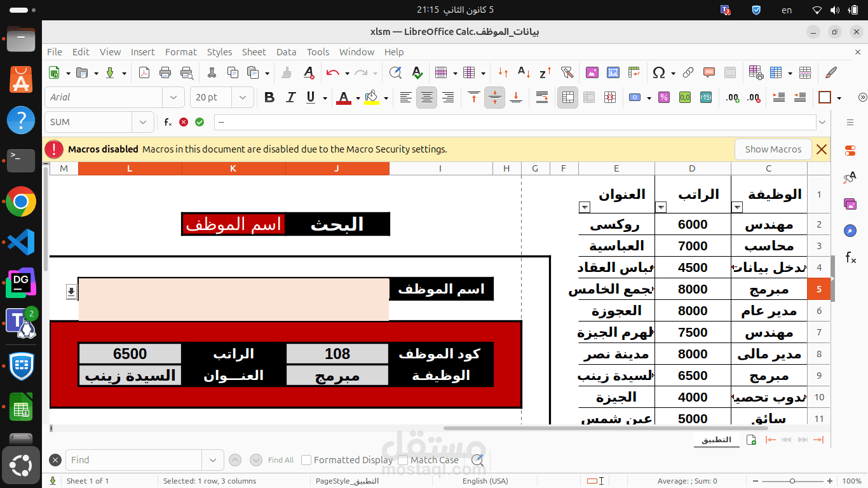This screenshot has width=868, height=488.
Task: Open filter dropdown on العنوان header
Action: tap(585, 207)
